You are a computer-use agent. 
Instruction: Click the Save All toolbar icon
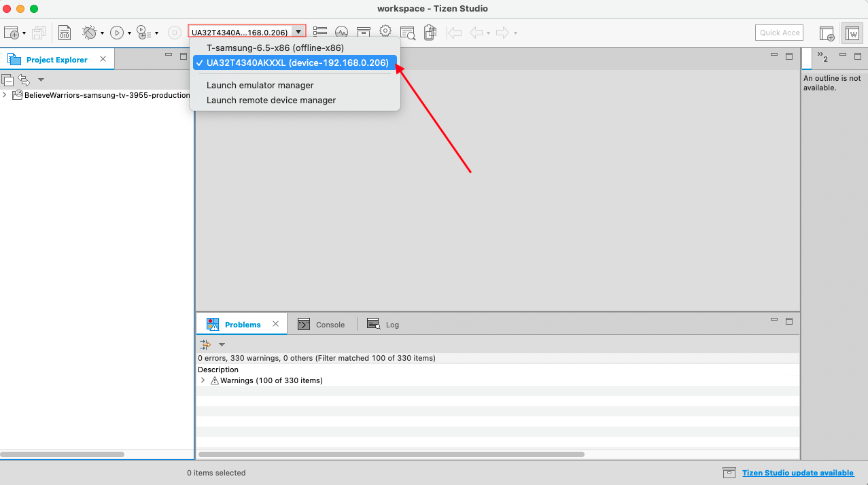tap(39, 32)
